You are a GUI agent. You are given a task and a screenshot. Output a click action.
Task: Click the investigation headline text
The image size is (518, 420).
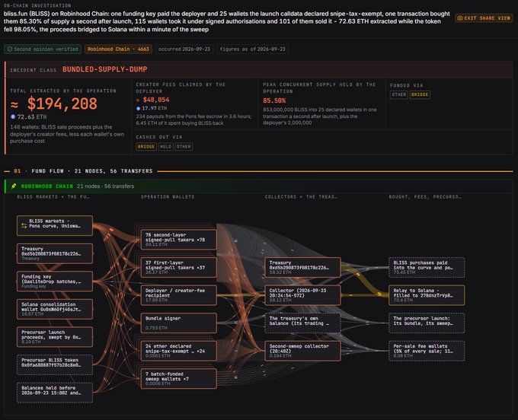(x=227, y=21)
